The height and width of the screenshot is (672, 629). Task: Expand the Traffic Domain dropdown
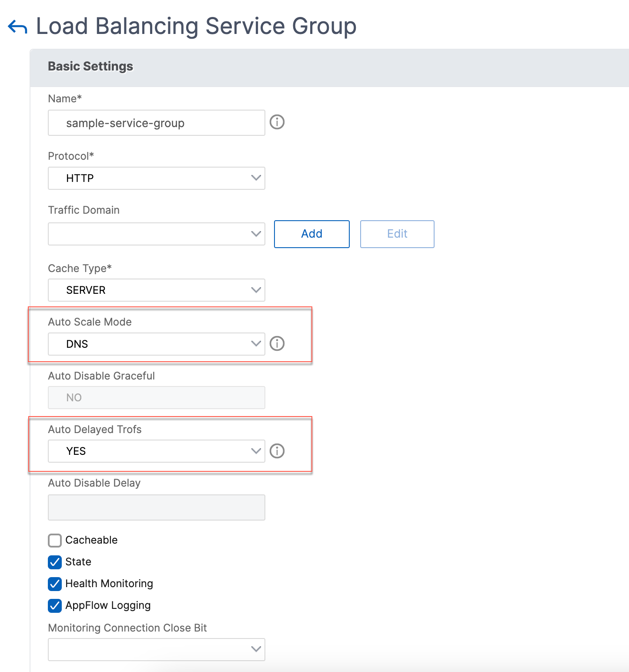tap(157, 234)
